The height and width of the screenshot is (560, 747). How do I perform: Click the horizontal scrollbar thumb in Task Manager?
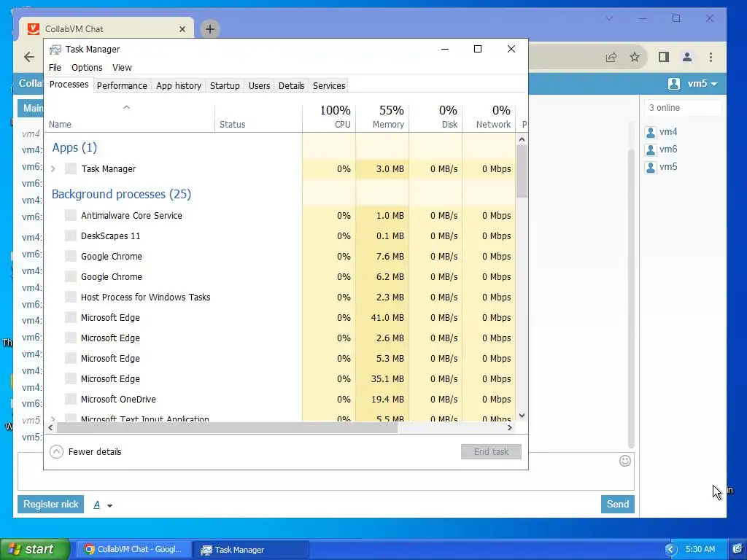tap(227, 427)
